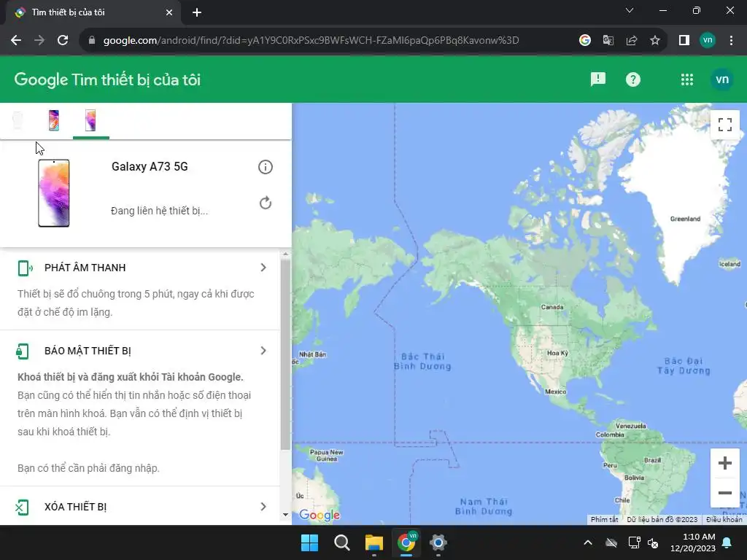This screenshot has width=747, height=560.
Task: Toggle the map fullscreen view
Action: (724, 125)
